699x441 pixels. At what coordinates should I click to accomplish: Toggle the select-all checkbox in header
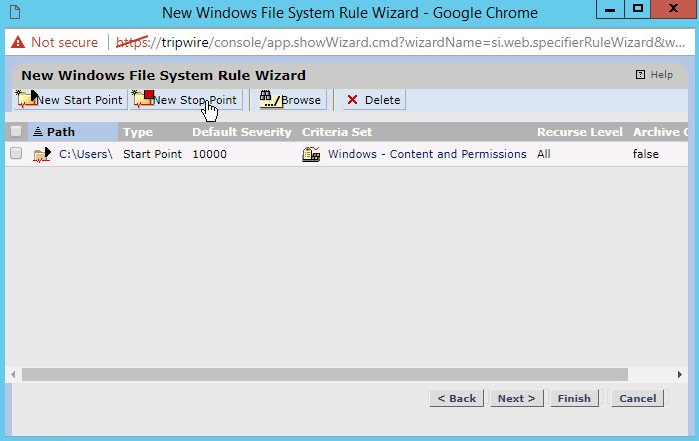click(x=15, y=132)
